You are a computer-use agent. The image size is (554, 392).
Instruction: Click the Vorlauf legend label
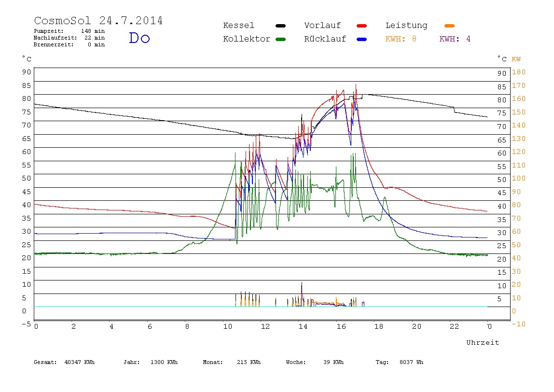tap(322, 26)
